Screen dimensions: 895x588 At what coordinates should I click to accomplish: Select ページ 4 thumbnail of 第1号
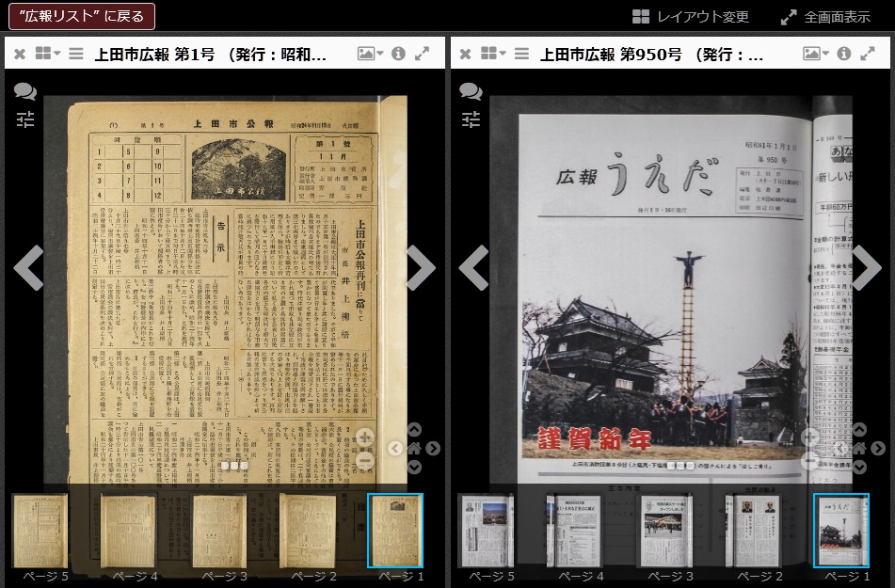128,531
